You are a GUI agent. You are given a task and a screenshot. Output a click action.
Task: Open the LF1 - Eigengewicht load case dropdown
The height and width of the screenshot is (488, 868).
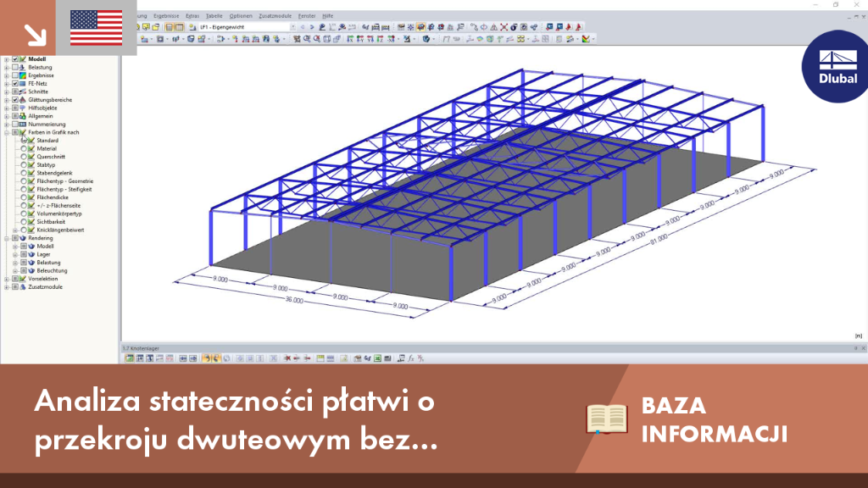click(248, 27)
